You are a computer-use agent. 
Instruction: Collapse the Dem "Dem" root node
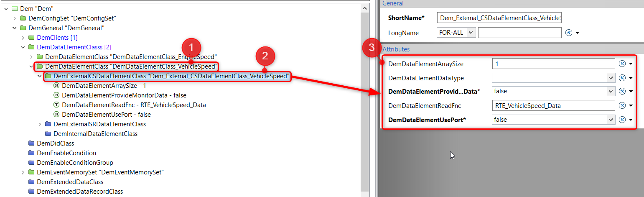click(6, 9)
